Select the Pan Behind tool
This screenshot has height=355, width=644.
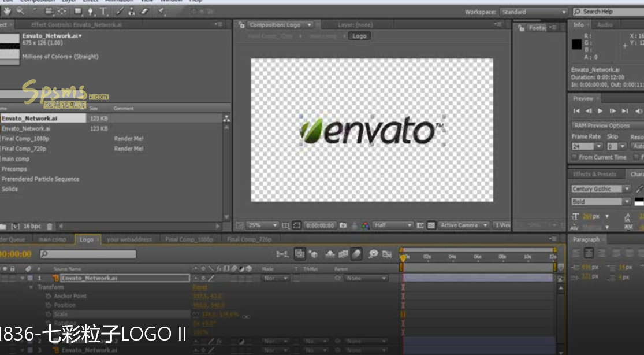pos(62,12)
